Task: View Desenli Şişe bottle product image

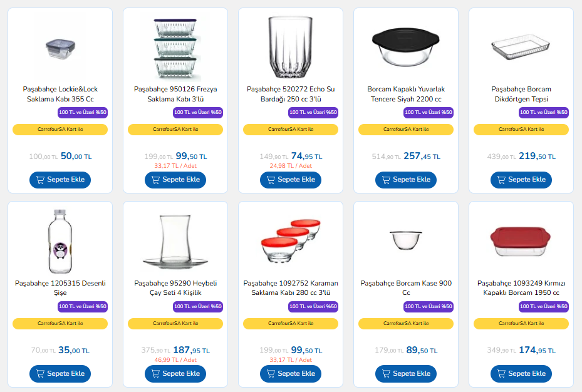Action: pyautogui.click(x=60, y=241)
